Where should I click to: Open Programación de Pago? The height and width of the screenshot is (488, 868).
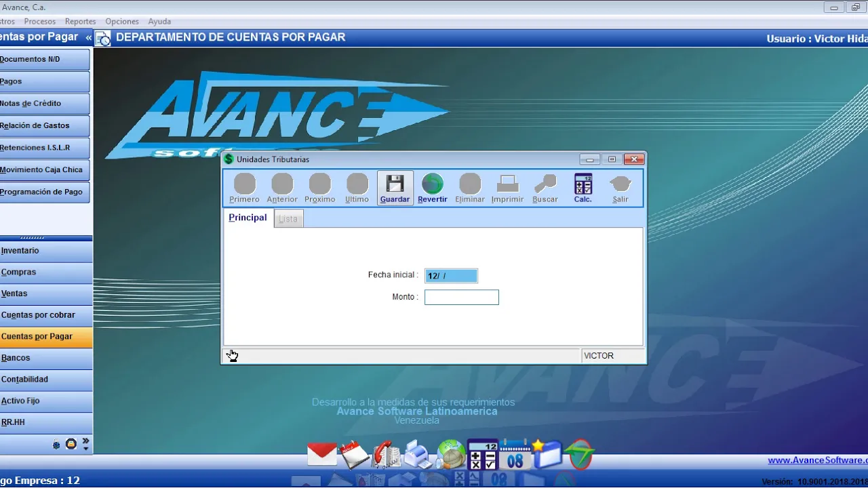pyautogui.click(x=45, y=192)
